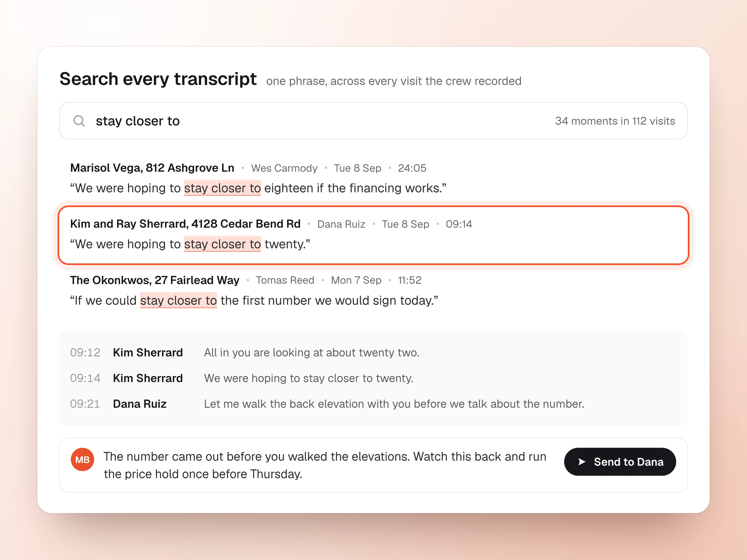This screenshot has height=560, width=747.
Task: Click Dana Ruiz in the Sherrard result
Action: pyautogui.click(x=341, y=224)
